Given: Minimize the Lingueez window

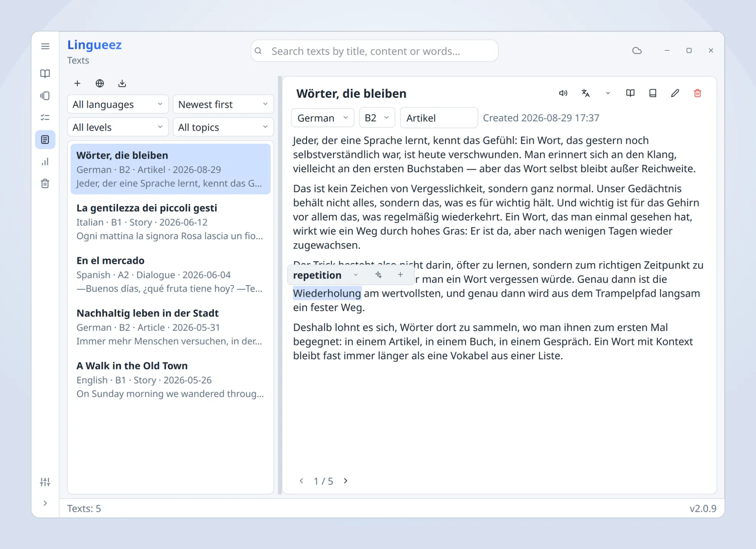Looking at the screenshot, I should (667, 51).
